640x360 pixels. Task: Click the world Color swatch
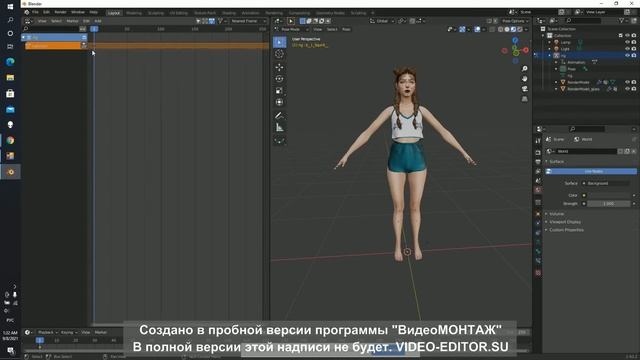(x=609, y=196)
